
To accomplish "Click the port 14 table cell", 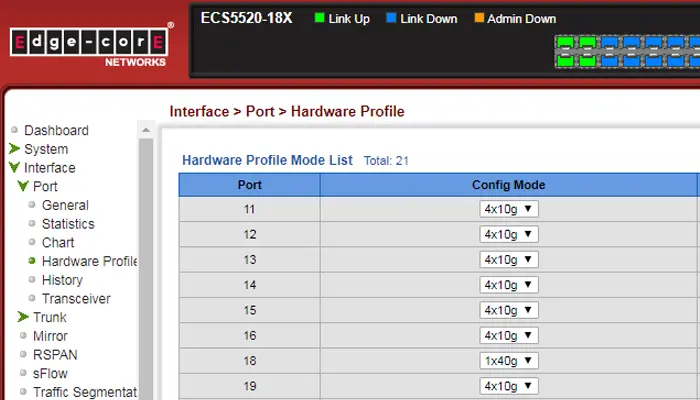I will [x=250, y=285].
